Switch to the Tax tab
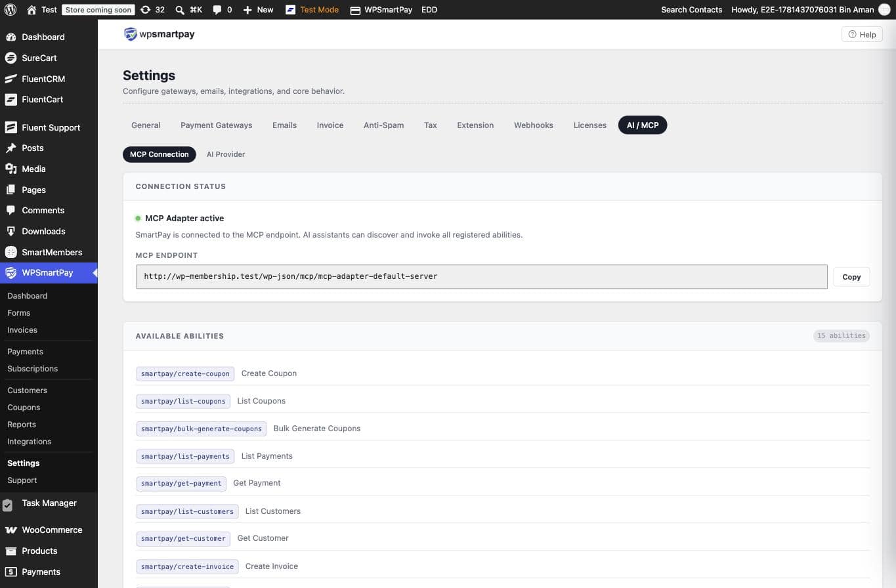 [431, 125]
